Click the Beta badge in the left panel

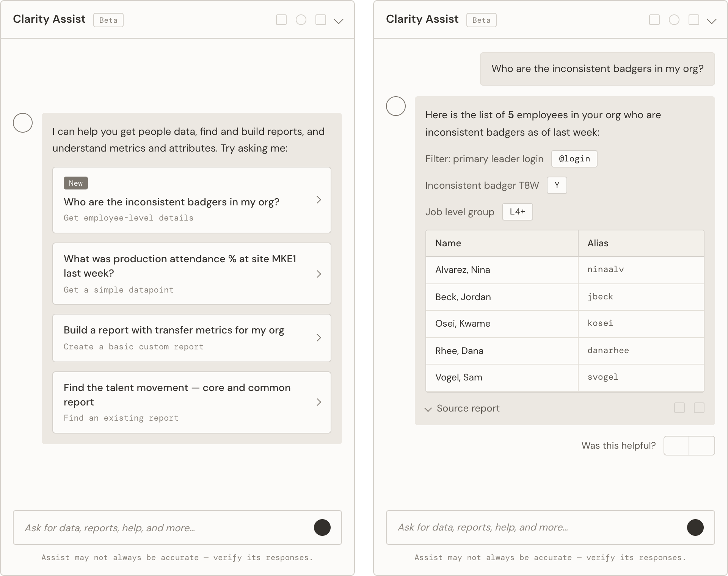tap(108, 20)
